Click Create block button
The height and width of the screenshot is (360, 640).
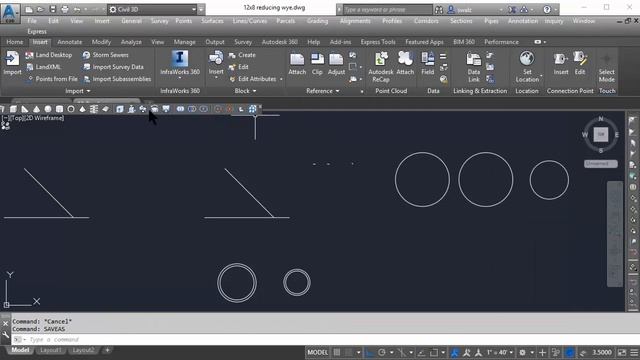[242, 55]
